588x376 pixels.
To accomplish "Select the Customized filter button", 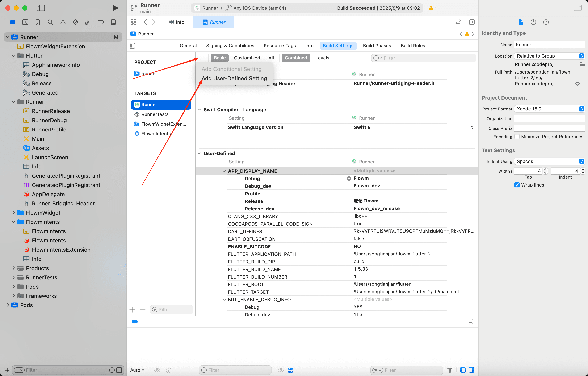I will pos(247,58).
